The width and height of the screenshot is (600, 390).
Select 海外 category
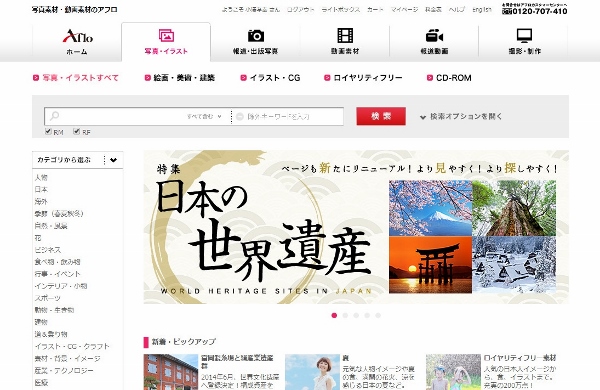[41, 201]
